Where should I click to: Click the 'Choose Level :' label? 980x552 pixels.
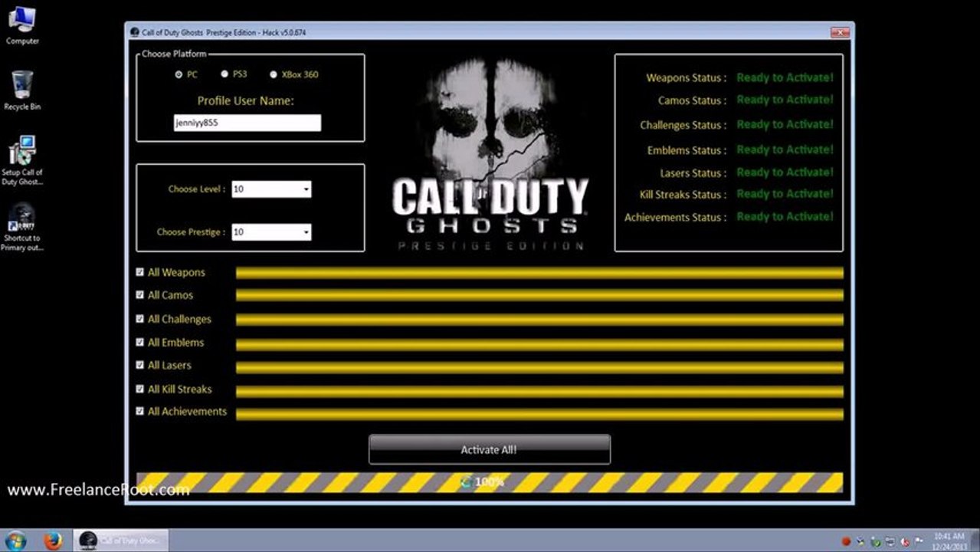(197, 189)
